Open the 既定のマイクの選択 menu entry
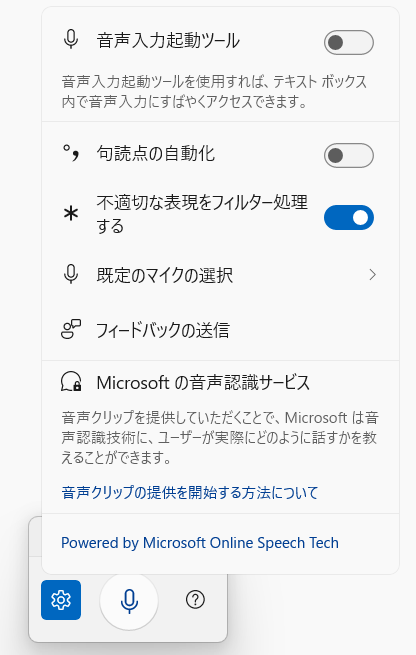 [x=221, y=274]
